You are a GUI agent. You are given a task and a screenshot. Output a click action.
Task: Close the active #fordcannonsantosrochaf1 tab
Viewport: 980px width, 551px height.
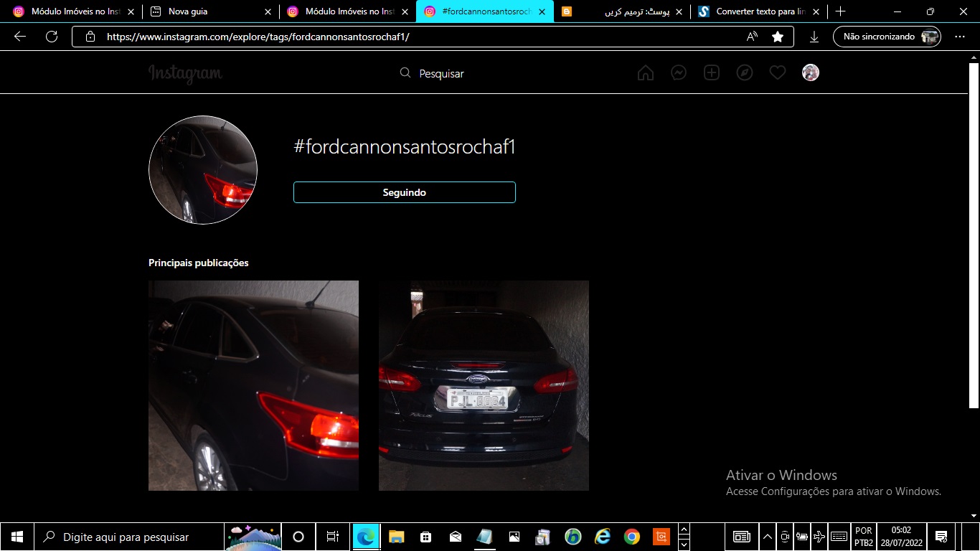(x=542, y=11)
